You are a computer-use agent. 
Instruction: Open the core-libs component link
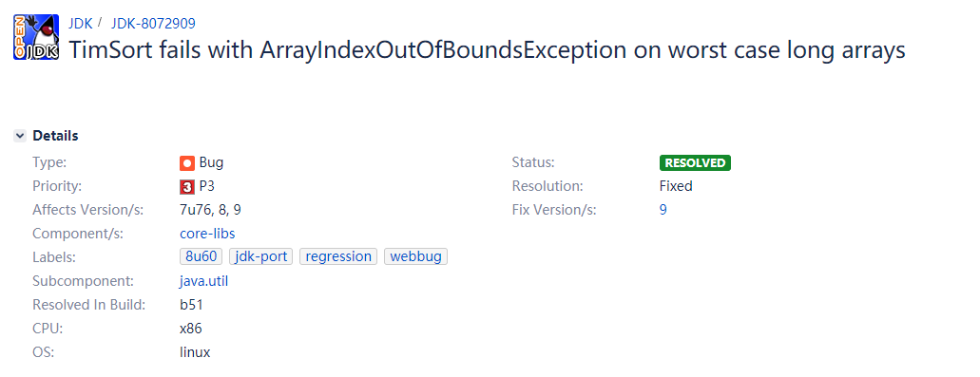coord(207,234)
